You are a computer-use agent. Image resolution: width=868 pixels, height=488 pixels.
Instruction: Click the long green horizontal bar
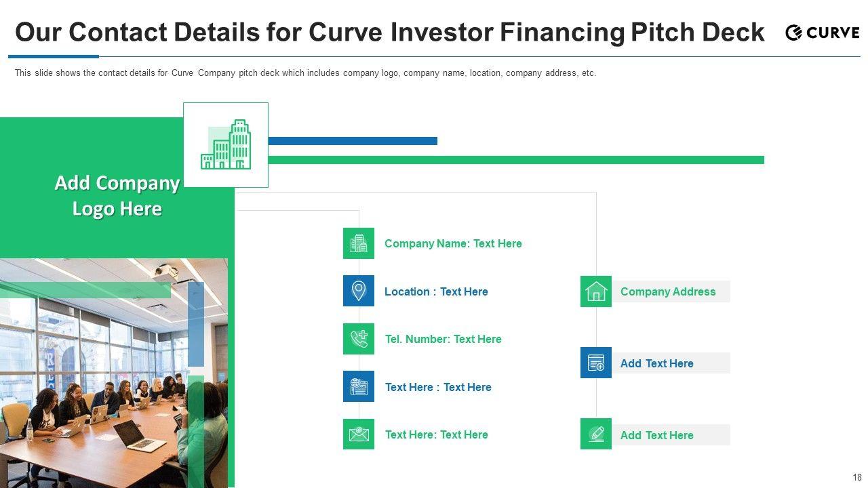pos(515,160)
